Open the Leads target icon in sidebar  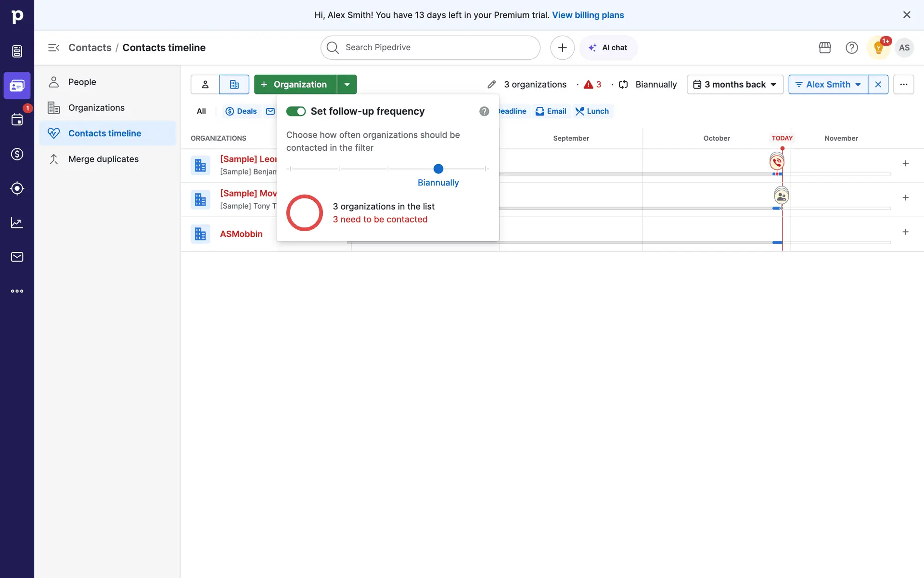click(x=17, y=188)
